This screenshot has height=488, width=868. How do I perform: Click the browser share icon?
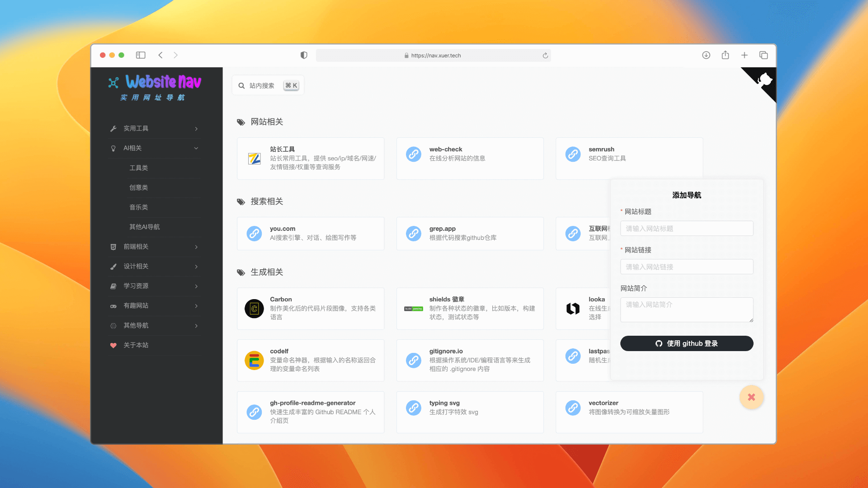[725, 55]
